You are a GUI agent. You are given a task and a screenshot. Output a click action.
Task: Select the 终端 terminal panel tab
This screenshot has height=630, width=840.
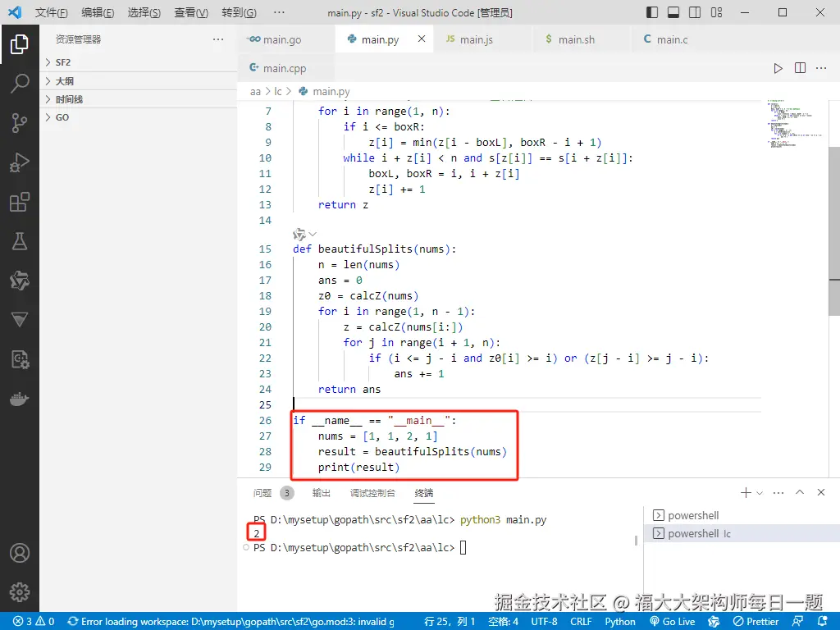[x=424, y=493]
